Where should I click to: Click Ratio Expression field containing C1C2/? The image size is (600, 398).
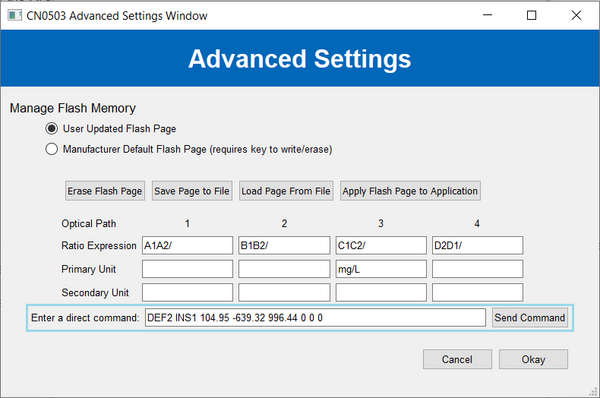point(381,245)
